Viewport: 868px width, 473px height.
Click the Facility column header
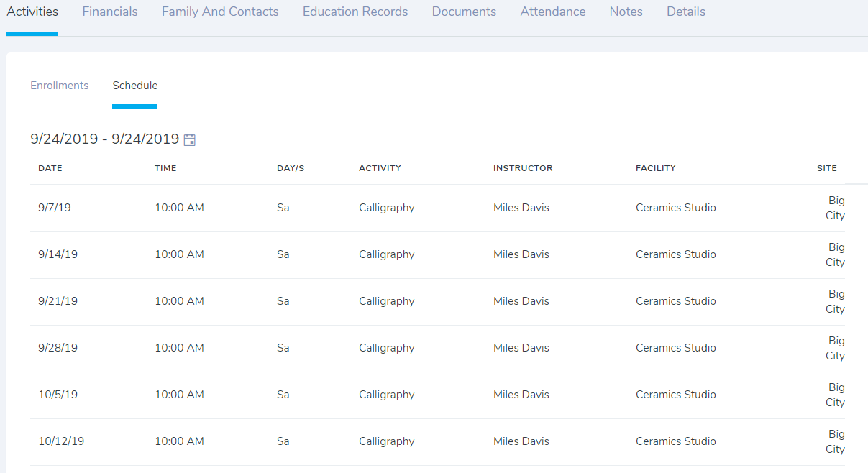pyautogui.click(x=655, y=168)
